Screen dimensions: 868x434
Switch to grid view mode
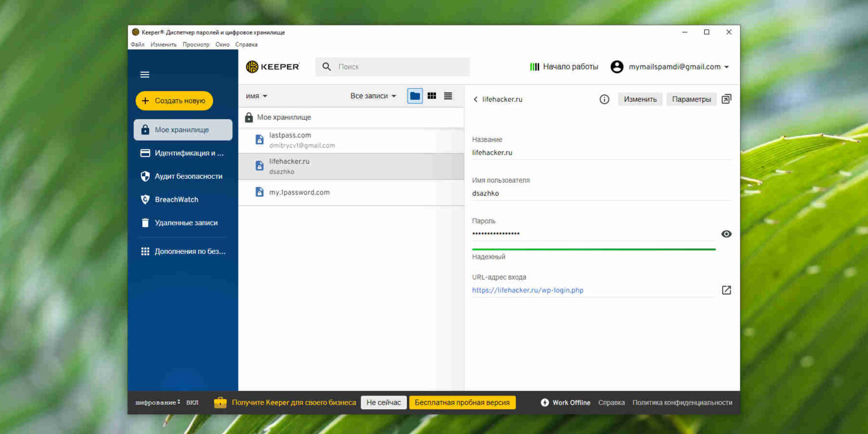click(x=432, y=96)
